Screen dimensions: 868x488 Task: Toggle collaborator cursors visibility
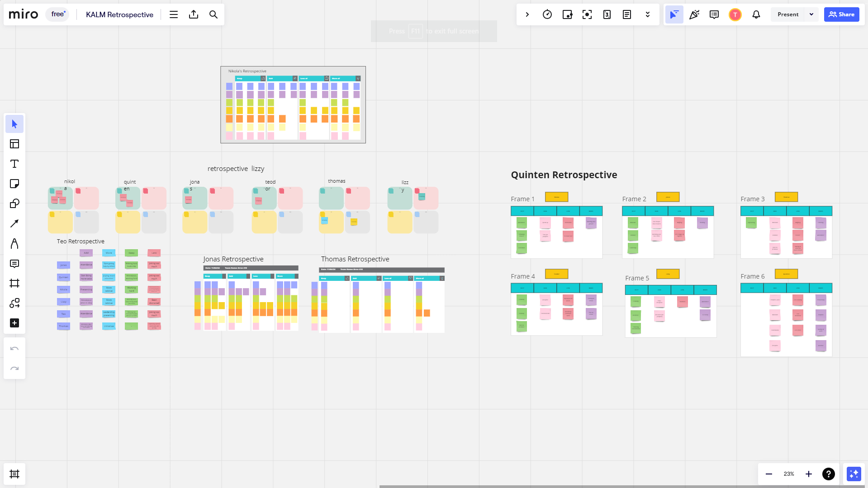[x=674, y=14]
